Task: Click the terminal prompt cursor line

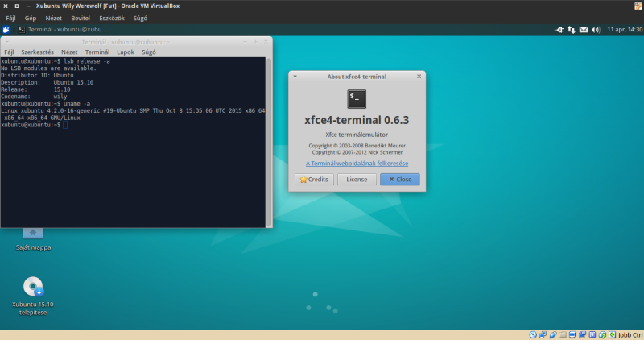Action: point(34,125)
